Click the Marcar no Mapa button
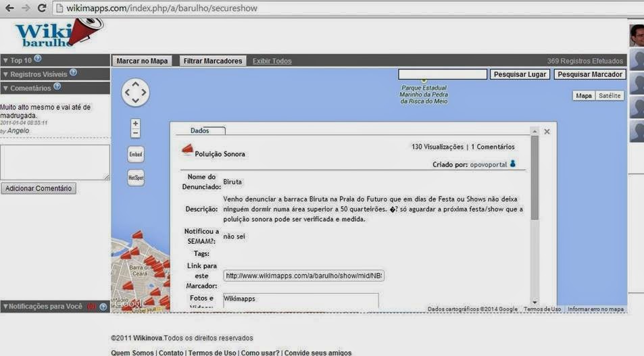 [x=142, y=61]
